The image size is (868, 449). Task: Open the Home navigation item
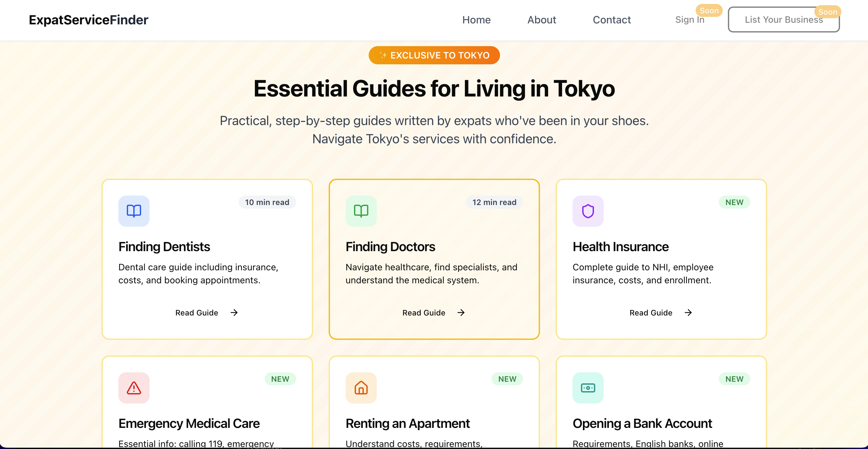pos(477,20)
